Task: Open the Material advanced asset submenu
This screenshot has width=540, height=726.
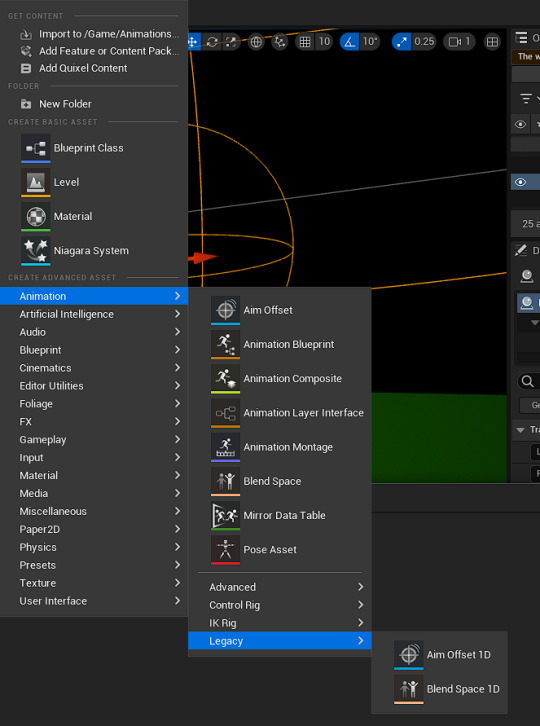Action: click(x=94, y=476)
